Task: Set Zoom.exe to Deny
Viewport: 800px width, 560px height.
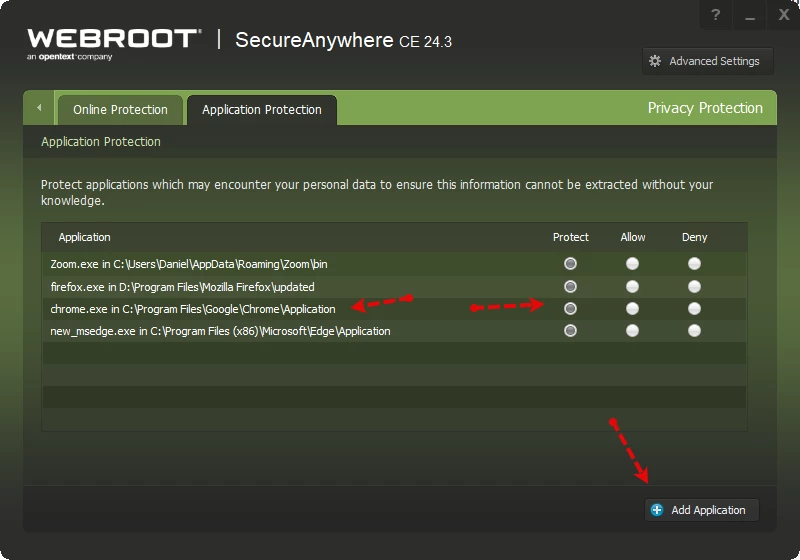Action: 694,264
